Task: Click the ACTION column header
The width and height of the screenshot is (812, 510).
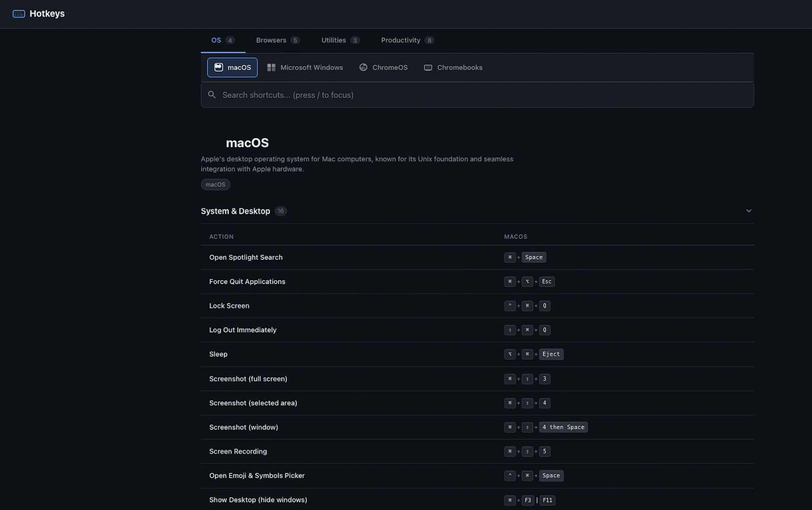Action: pos(221,237)
